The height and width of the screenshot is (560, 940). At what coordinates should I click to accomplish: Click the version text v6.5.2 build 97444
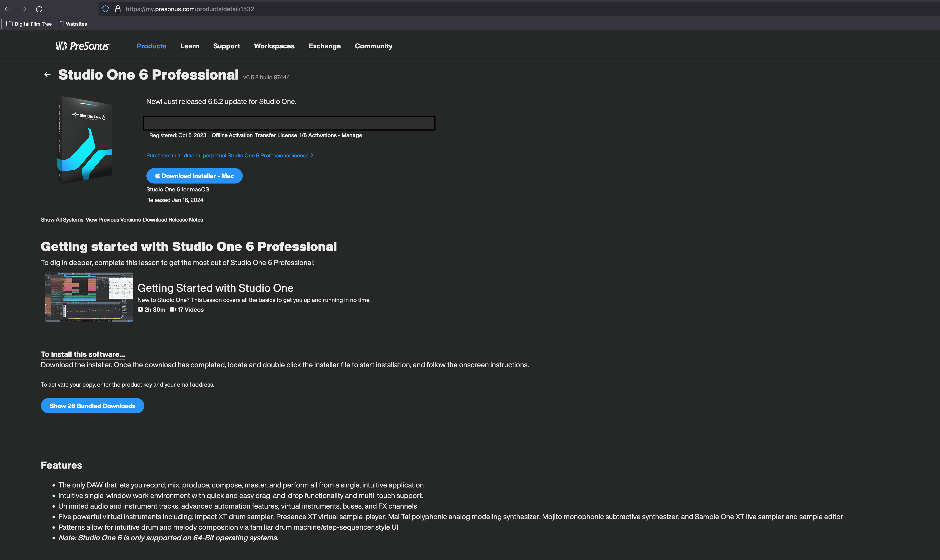pos(266,77)
